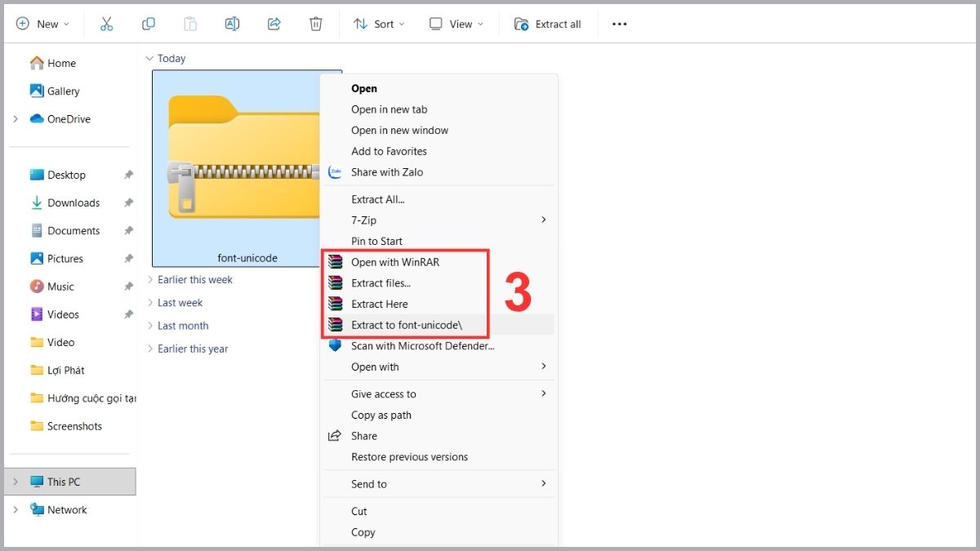The image size is (980, 551).
Task: Open the three-dot See more menu
Action: coord(619,24)
